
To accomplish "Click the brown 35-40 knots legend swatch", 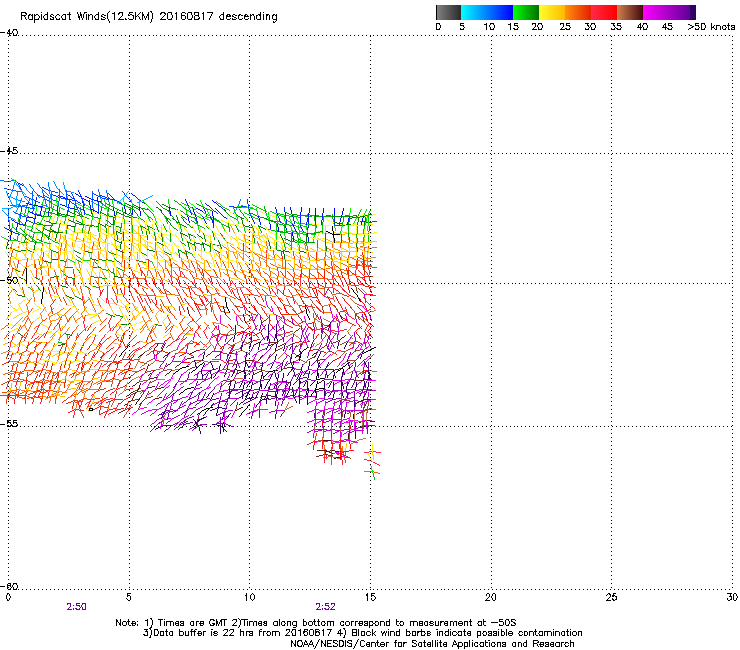I will [x=630, y=12].
